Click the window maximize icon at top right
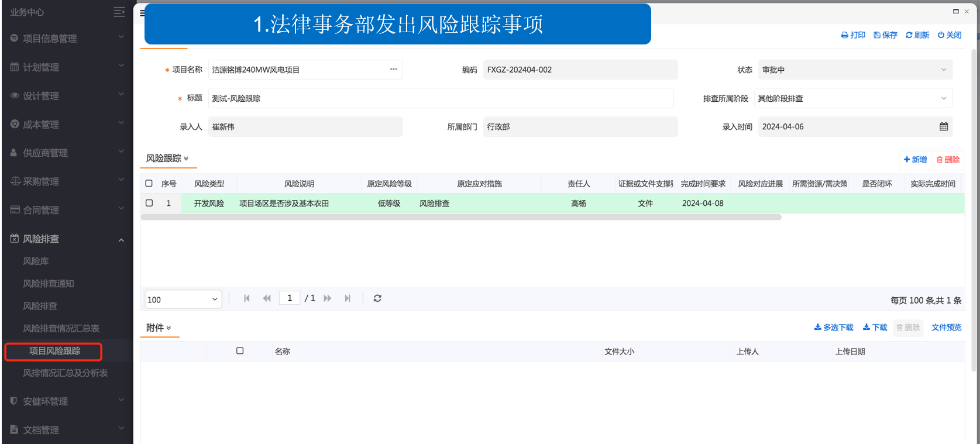Viewport: 980px width, 444px height. tap(955, 11)
